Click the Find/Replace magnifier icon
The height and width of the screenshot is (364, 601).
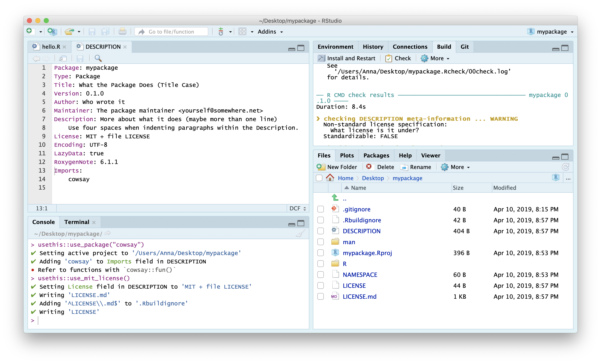click(98, 58)
